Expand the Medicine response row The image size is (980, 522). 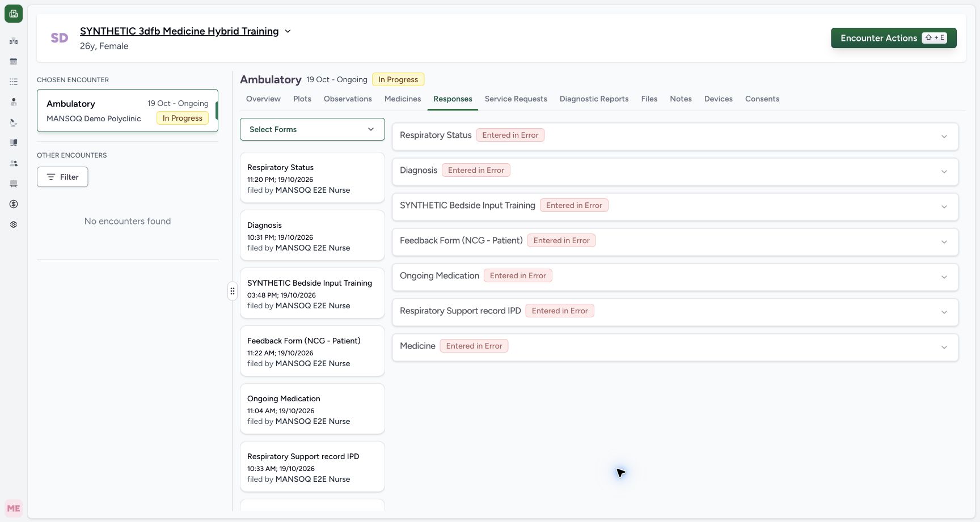(x=675, y=347)
